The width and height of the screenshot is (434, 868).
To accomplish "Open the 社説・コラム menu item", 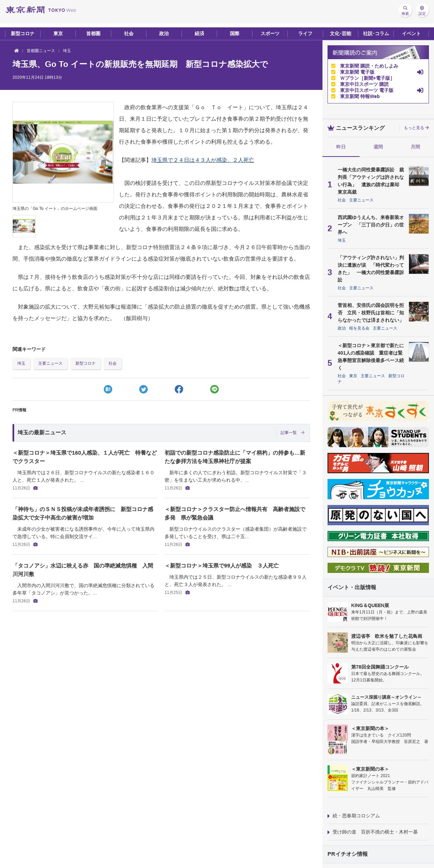I will click(376, 33).
